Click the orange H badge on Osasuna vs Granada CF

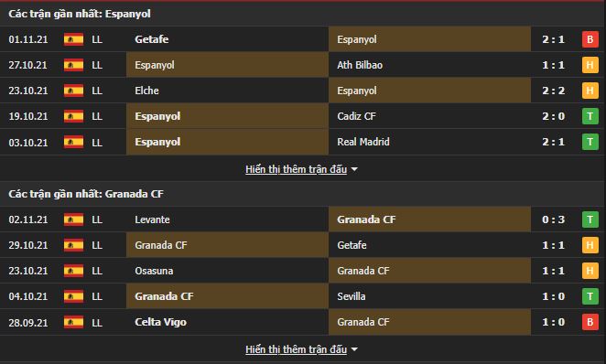590,271
